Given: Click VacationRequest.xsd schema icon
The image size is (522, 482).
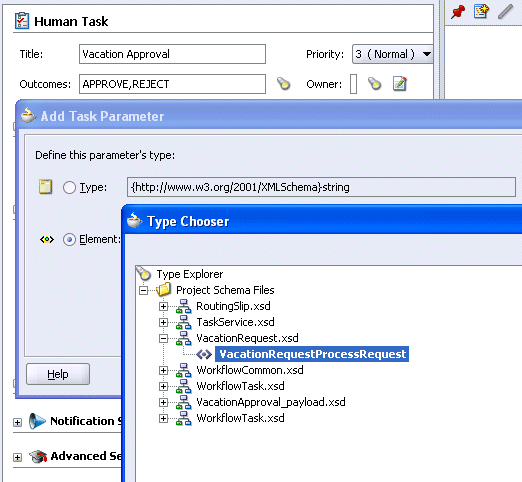Looking at the screenshot, I should pyautogui.click(x=184, y=338).
